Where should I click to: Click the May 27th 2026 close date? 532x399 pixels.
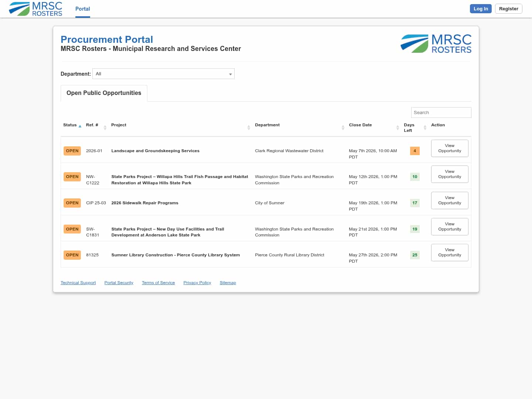coord(373,258)
